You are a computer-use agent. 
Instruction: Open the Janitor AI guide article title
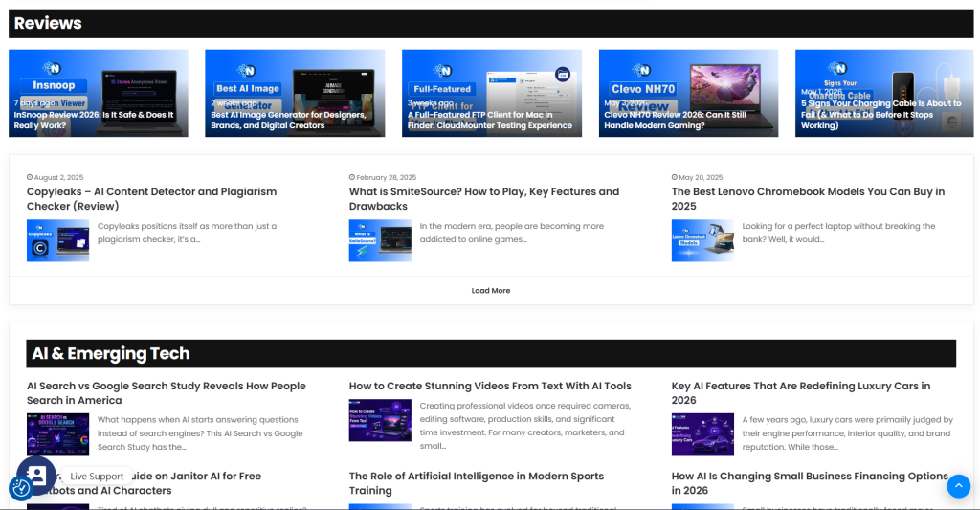coord(144,483)
